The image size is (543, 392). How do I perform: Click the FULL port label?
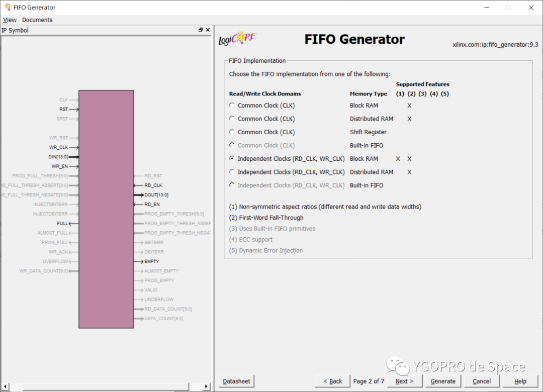point(62,224)
